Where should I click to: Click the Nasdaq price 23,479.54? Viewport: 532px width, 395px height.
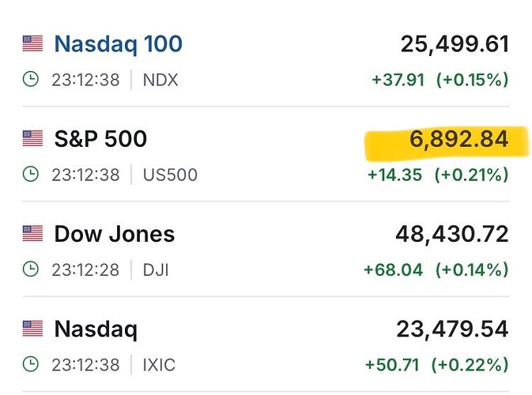454,329
